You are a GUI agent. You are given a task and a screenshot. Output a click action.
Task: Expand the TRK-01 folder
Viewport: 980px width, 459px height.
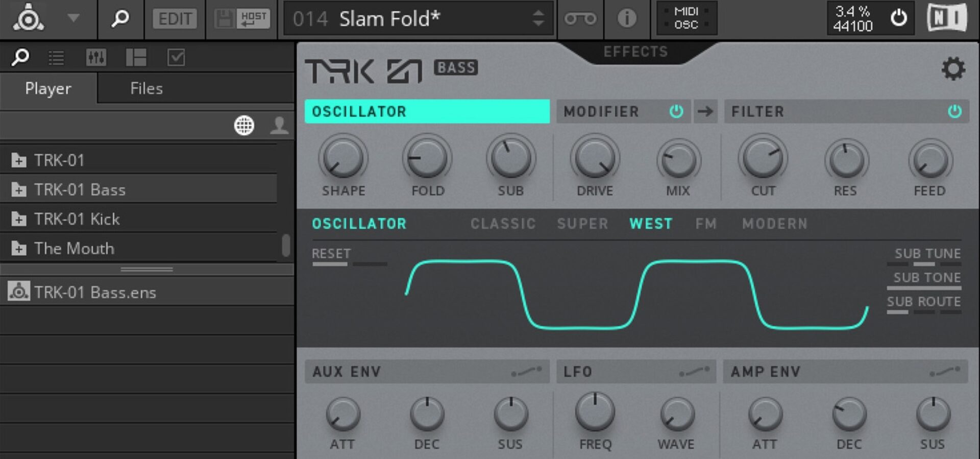coord(19,160)
